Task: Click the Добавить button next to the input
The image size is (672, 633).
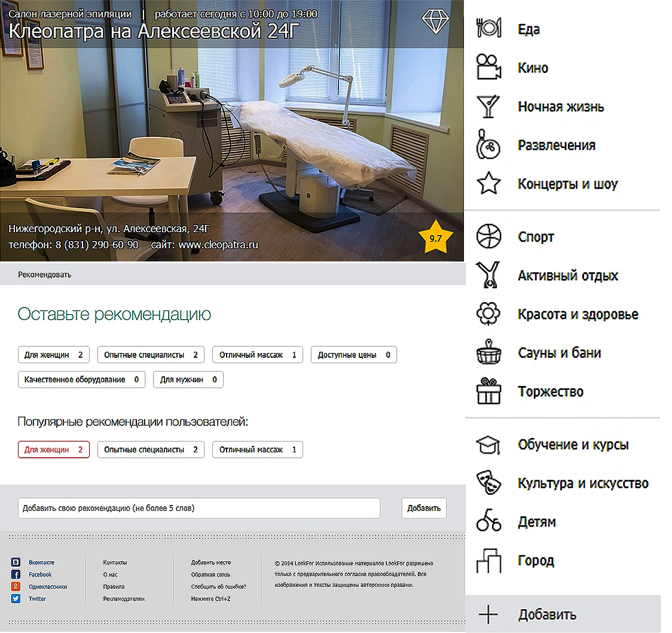Action: click(424, 508)
